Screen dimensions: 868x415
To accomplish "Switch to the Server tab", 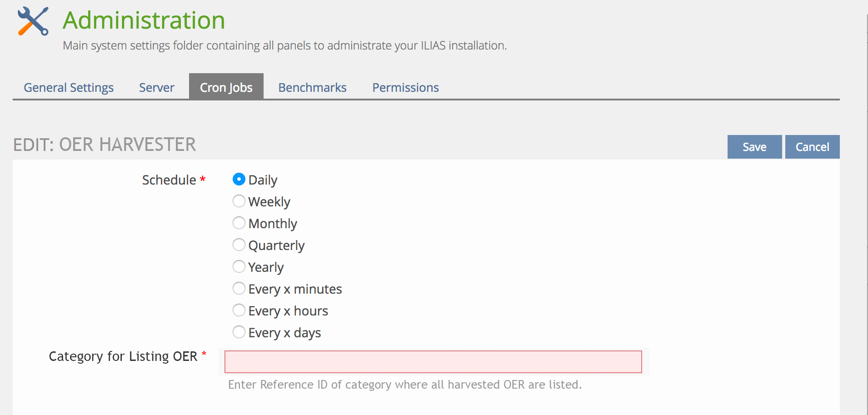I will (x=156, y=87).
